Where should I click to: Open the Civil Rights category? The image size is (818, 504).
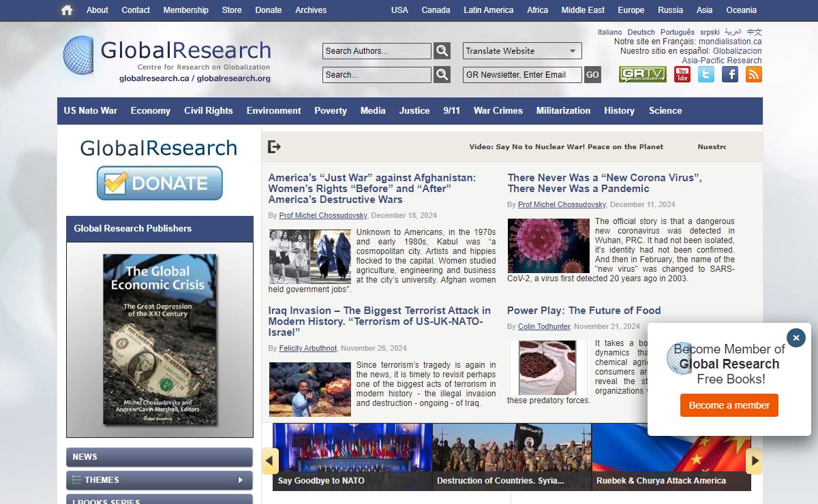click(x=209, y=110)
